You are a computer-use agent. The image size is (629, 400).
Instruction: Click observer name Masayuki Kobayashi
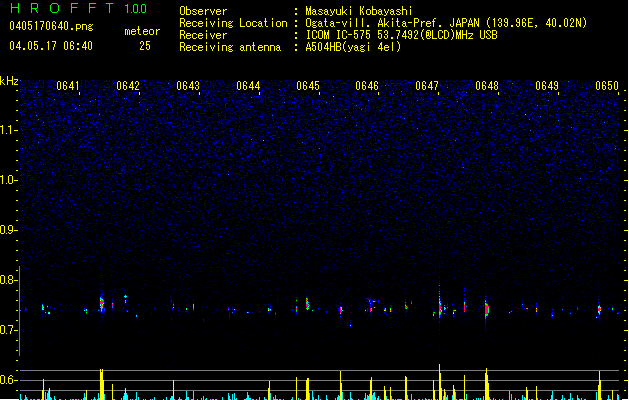[x=359, y=11]
